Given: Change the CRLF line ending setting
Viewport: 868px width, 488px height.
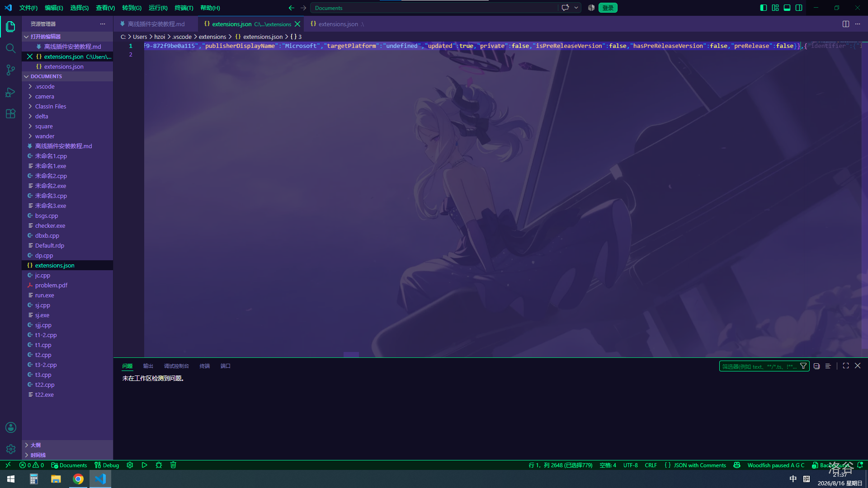Looking at the screenshot, I should [x=651, y=465].
